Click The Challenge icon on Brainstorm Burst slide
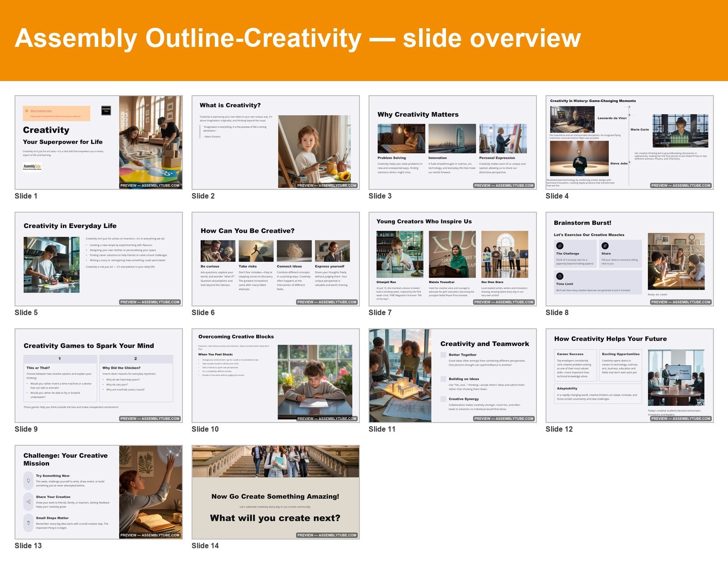 click(560, 245)
